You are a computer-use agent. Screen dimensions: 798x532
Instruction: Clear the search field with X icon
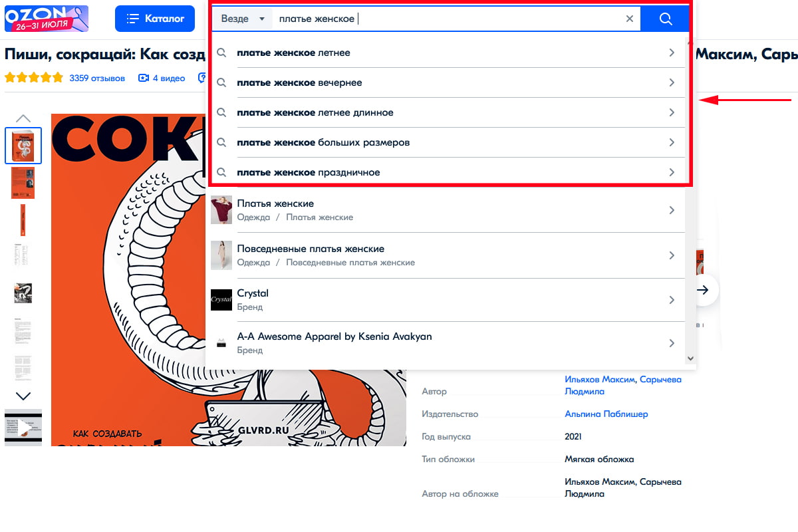630,19
